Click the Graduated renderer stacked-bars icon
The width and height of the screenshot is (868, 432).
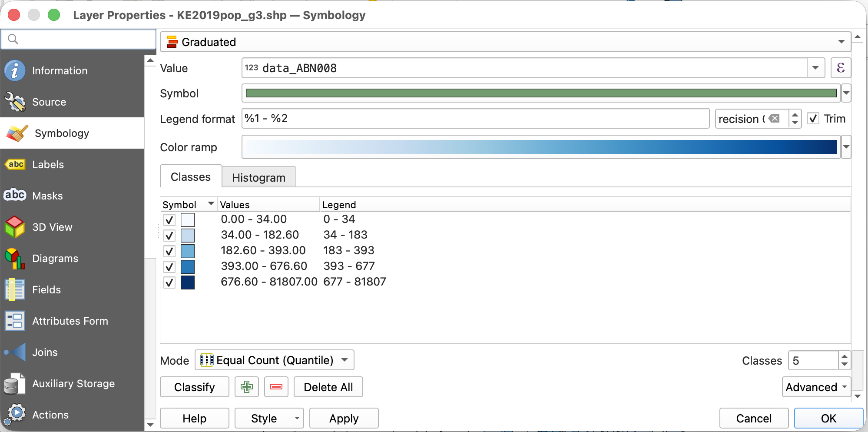point(172,42)
